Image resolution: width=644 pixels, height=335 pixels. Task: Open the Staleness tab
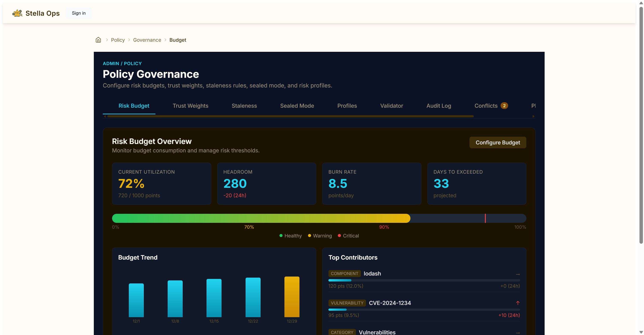click(x=244, y=106)
